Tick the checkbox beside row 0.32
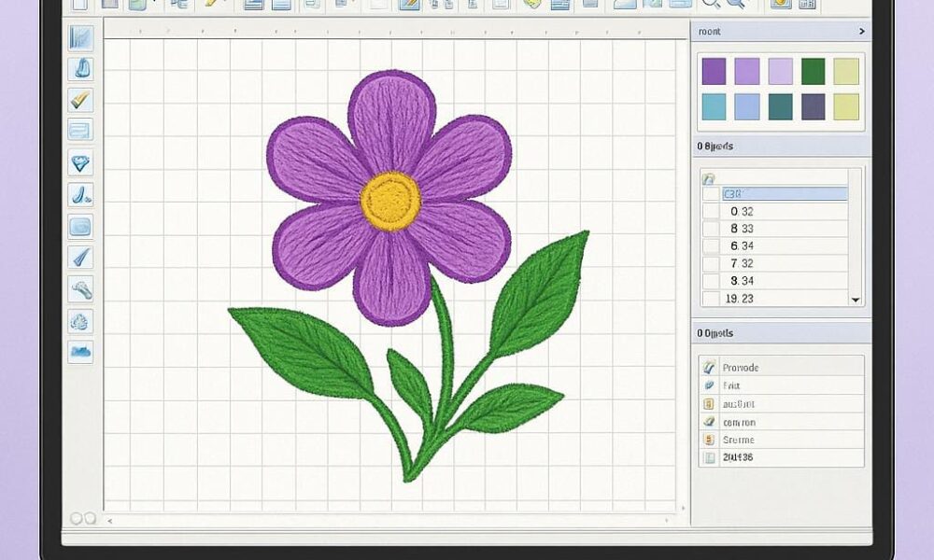Image resolution: width=934 pixels, height=560 pixels. (711, 212)
